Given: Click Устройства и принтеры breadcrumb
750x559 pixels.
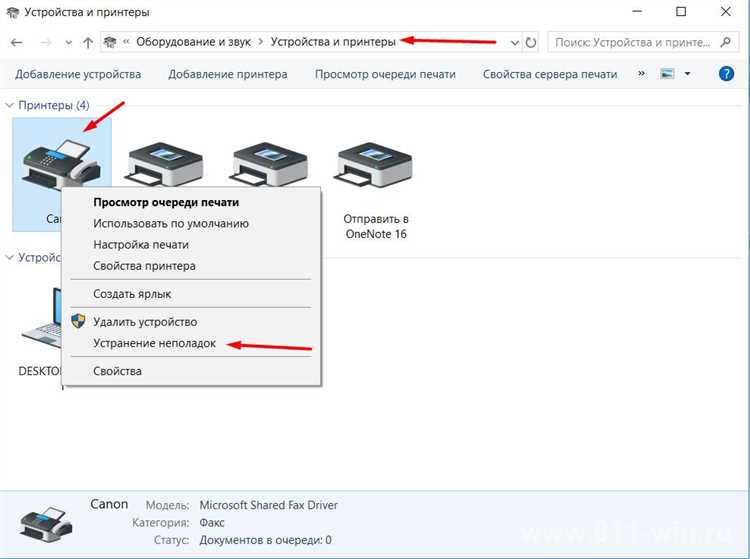Looking at the screenshot, I should (333, 42).
